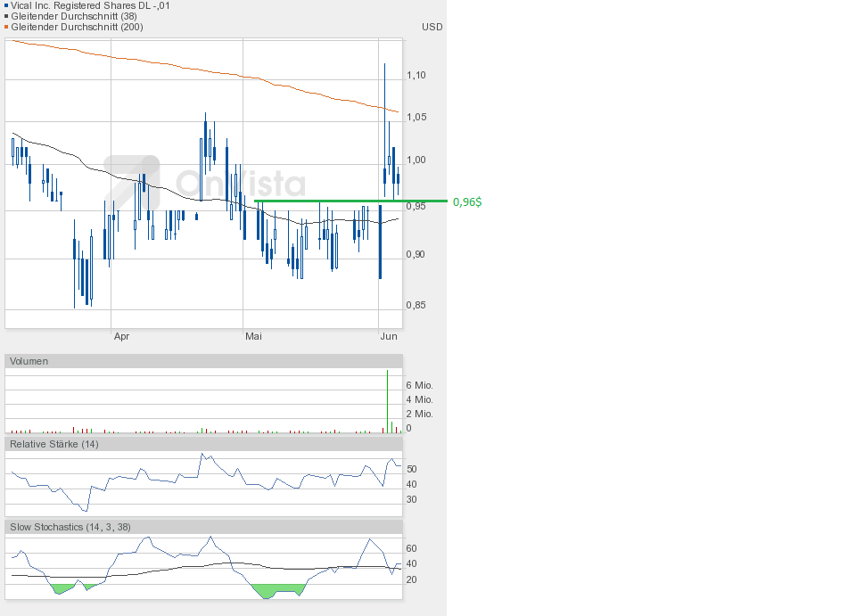Click the Jun label on the time axis
Screen dimensions: 856x616
click(389, 336)
